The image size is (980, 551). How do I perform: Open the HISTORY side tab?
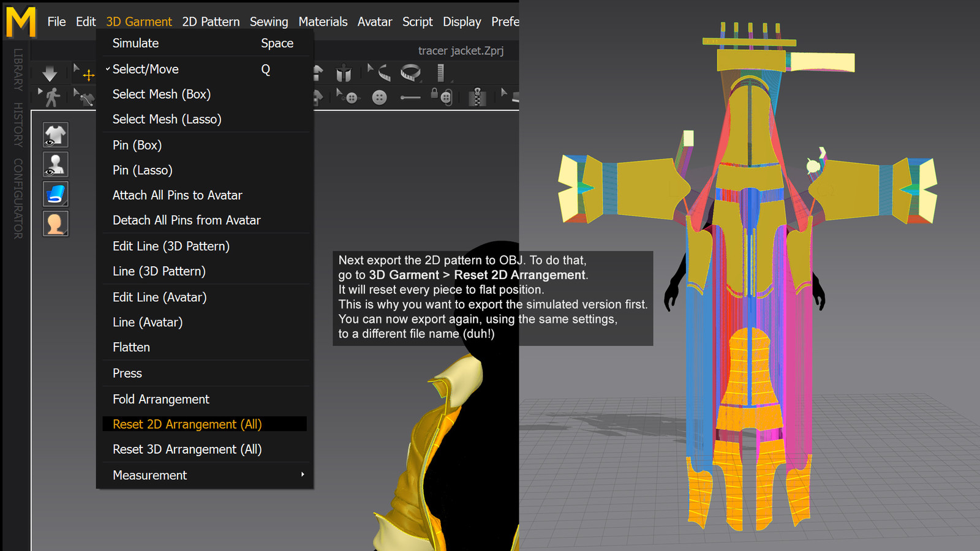coord(18,124)
